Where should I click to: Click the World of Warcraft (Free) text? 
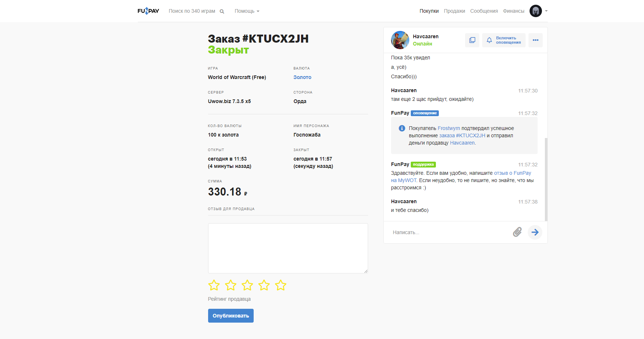tap(237, 77)
